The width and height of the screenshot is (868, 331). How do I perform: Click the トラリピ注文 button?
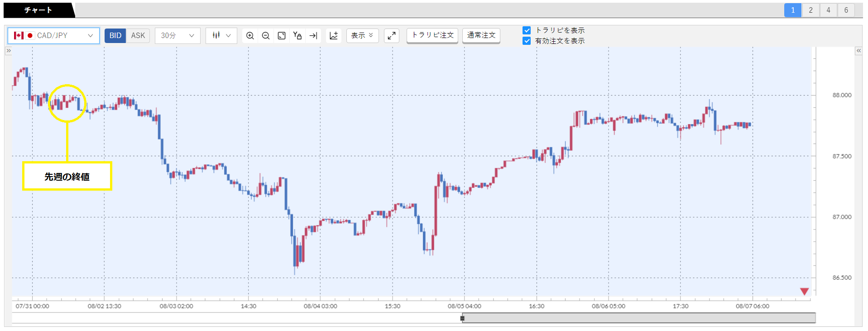(x=432, y=35)
